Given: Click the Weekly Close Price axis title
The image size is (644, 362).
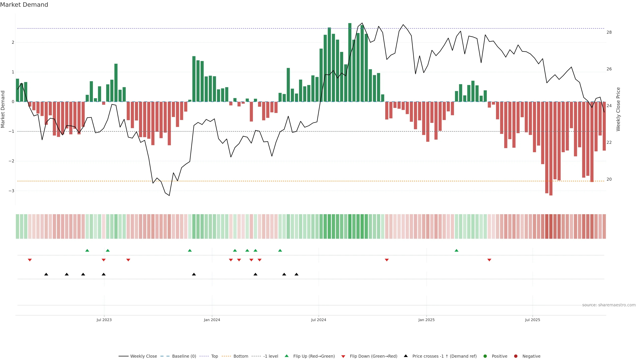Looking at the screenshot, I should coord(618,109).
